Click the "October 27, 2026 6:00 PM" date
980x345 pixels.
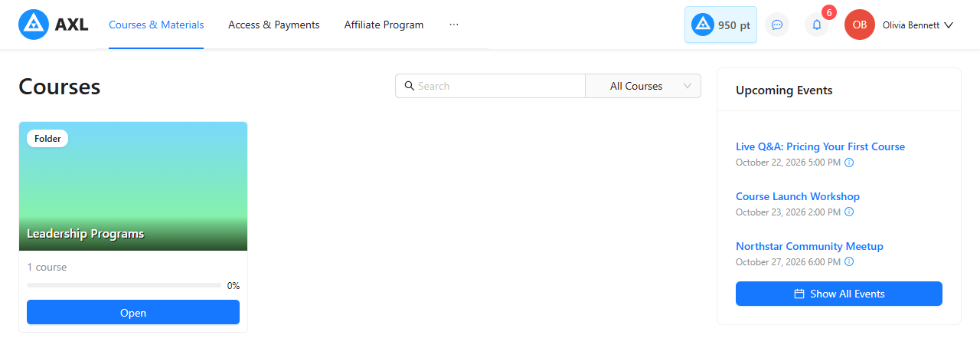click(x=788, y=262)
